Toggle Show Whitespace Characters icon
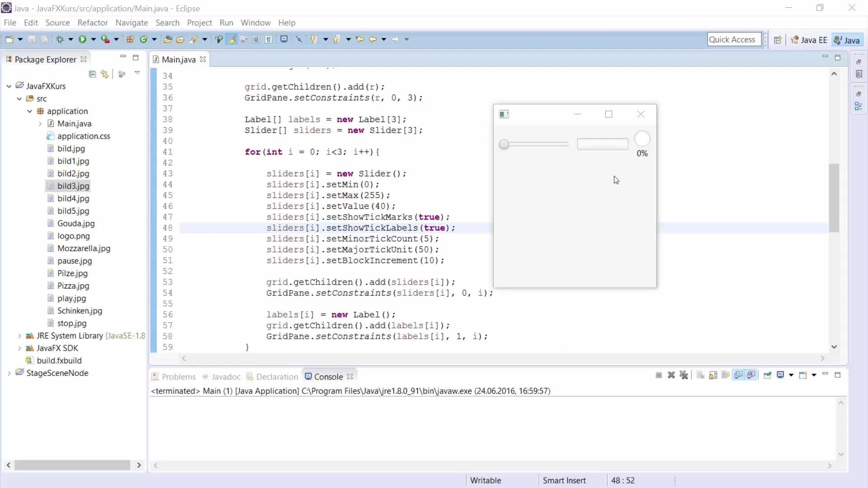The width and height of the screenshot is (868, 488). pyautogui.click(x=269, y=39)
